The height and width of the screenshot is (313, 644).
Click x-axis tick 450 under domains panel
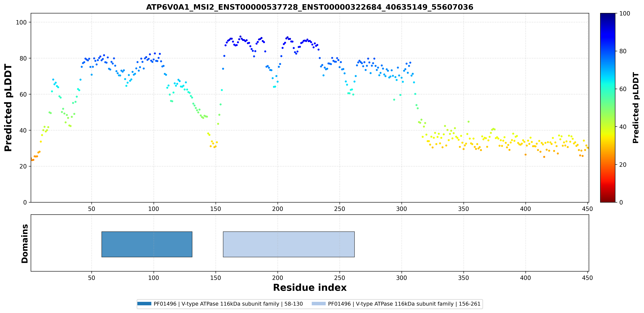click(587, 278)
